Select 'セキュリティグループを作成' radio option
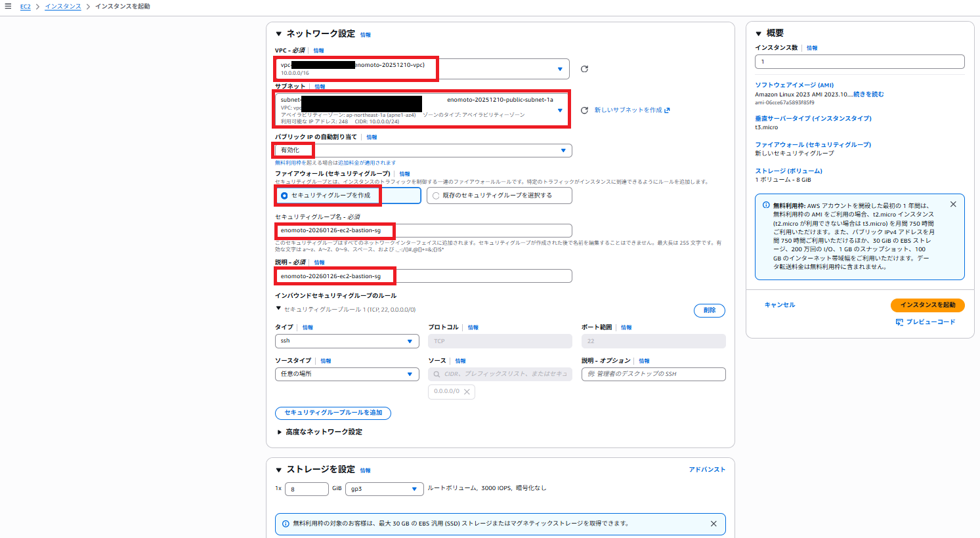 click(x=284, y=196)
